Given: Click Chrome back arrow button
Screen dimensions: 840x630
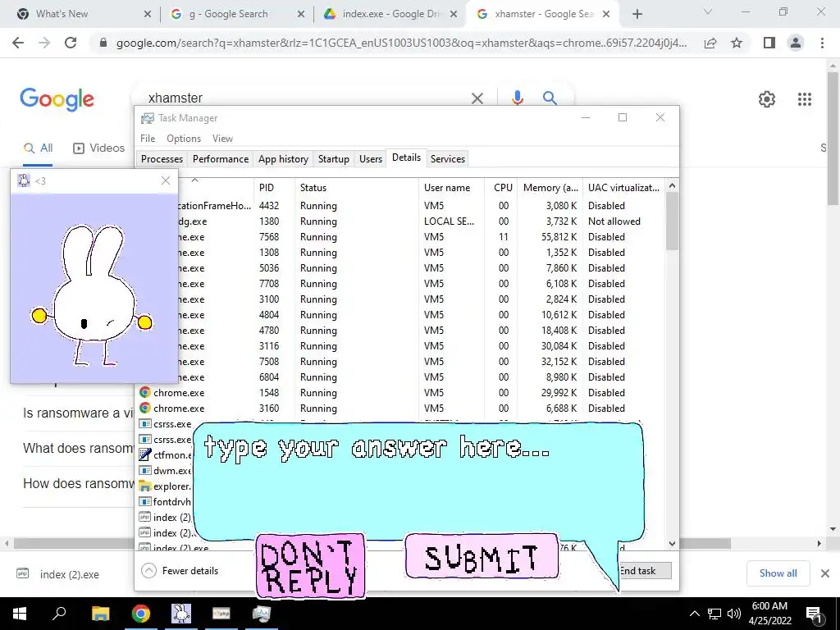Looking at the screenshot, I should [x=18, y=43].
